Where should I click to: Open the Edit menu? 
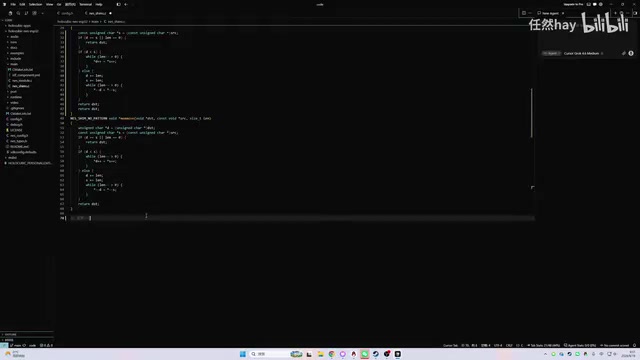(22, 4)
